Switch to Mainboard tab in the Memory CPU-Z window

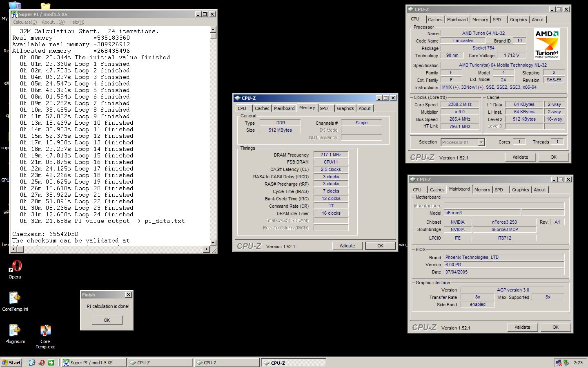tap(284, 108)
